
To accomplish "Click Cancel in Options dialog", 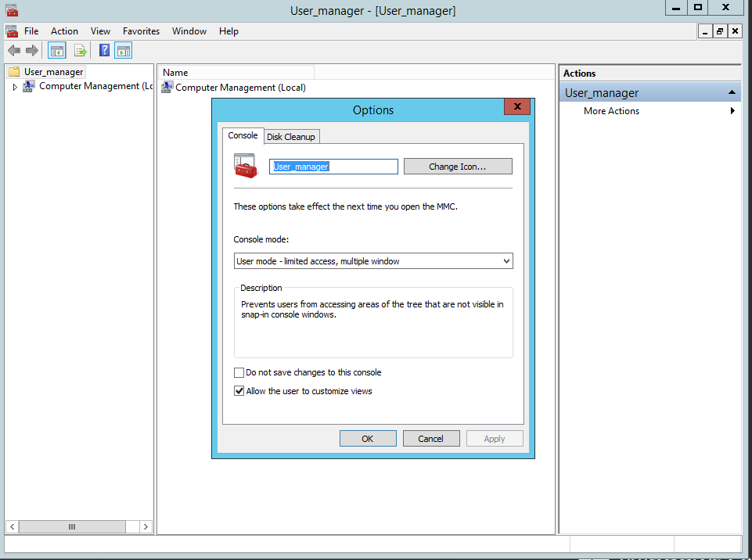I will tap(430, 439).
